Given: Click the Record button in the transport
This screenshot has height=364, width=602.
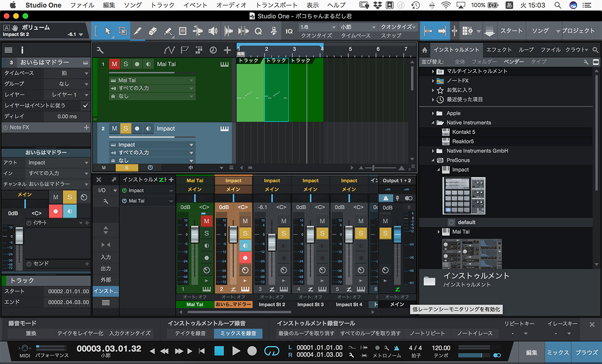Looking at the screenshot, I should point(252,351).
